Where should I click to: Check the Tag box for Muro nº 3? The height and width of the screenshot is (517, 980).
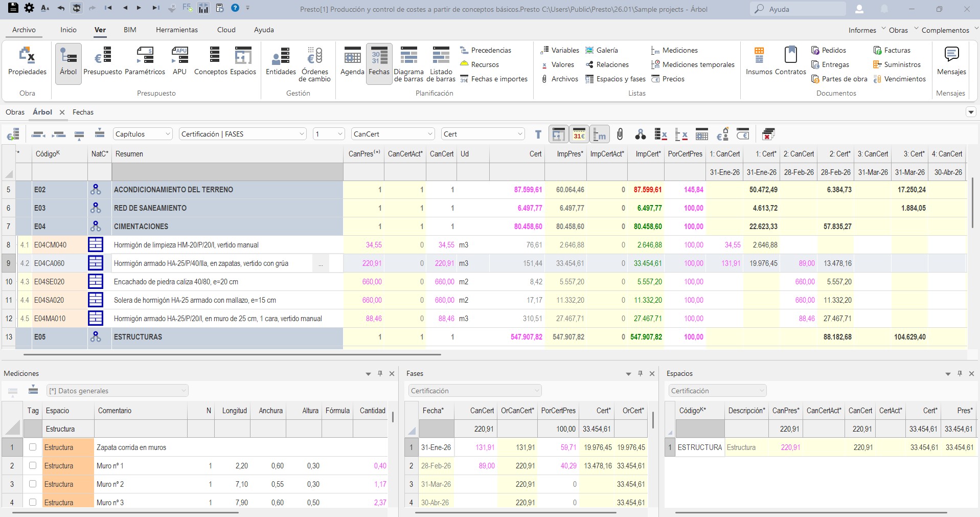[x=33, y=502]
